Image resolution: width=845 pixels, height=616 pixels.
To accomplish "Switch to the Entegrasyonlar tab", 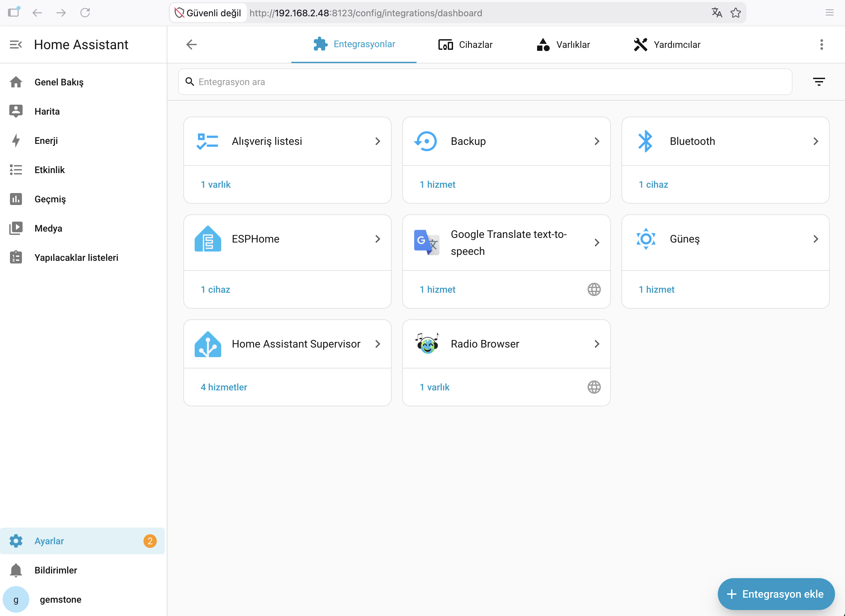I will click(x=354, y=45).
